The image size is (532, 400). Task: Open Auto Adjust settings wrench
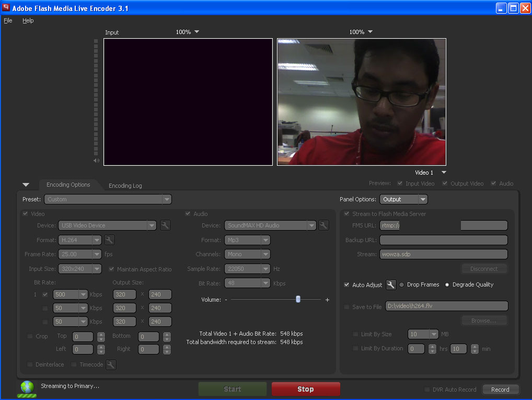[391, 284]
